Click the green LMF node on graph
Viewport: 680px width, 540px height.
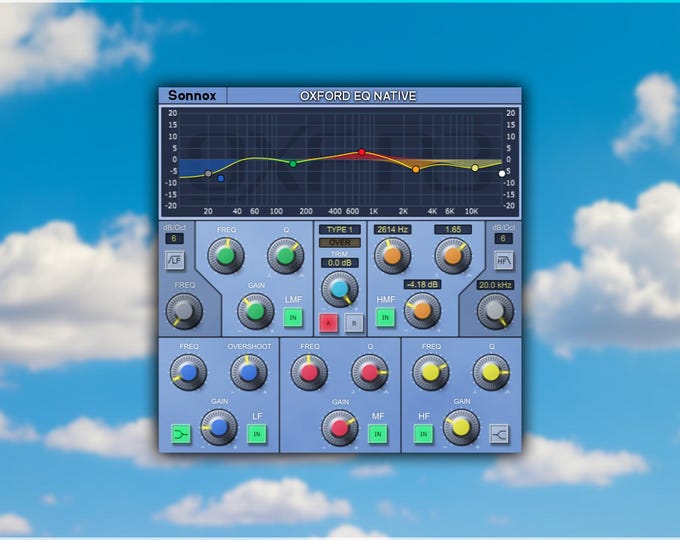(293, 164)
